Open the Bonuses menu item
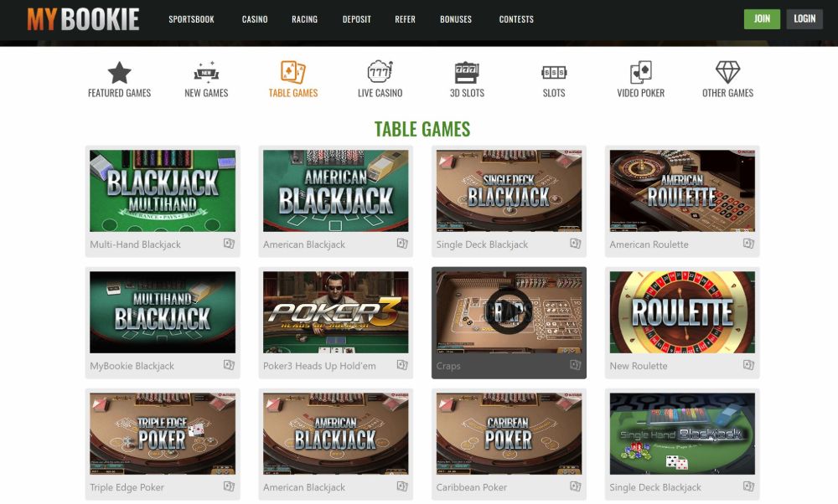Screen dimensions: 838x504 [x=456, y=19]
